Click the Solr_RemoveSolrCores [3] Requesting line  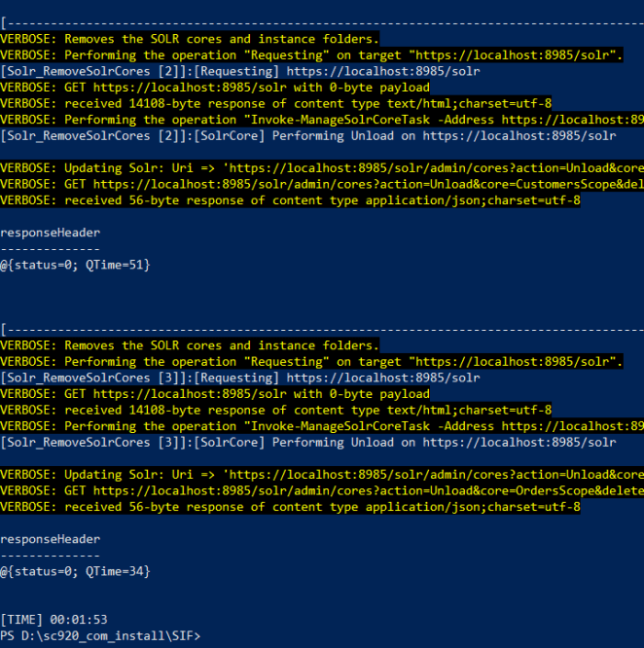tap(239, 378)
